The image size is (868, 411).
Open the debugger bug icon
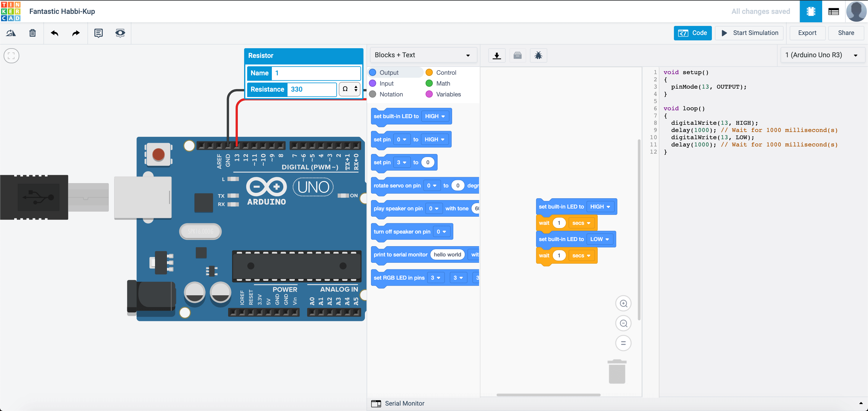point(538,55)
